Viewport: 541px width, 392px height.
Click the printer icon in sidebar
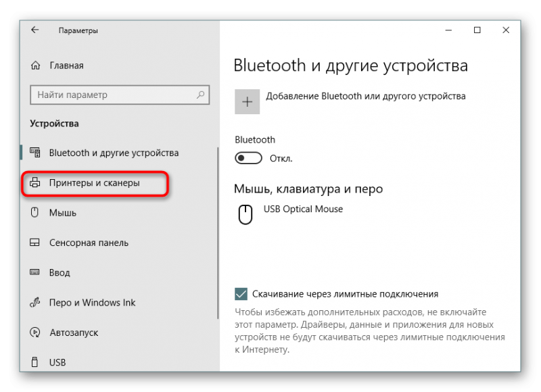point(35,182)
